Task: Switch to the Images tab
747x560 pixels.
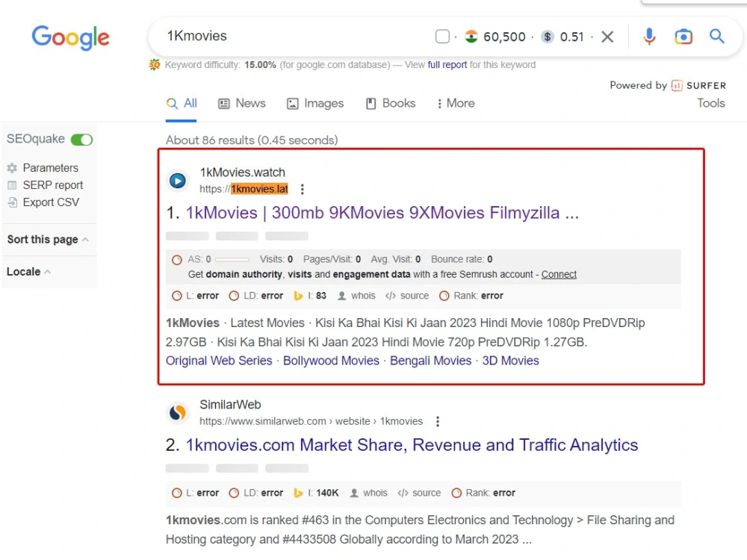Action: click(x=315, y=103)
